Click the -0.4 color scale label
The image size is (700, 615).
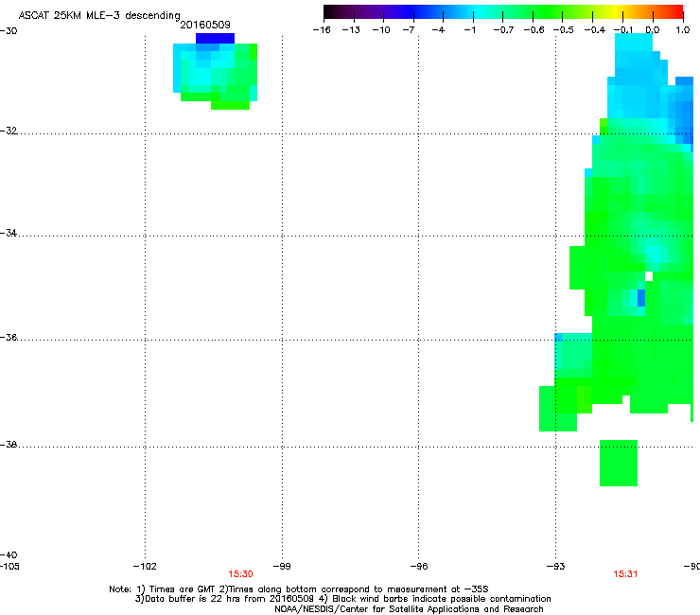[595, 30]
